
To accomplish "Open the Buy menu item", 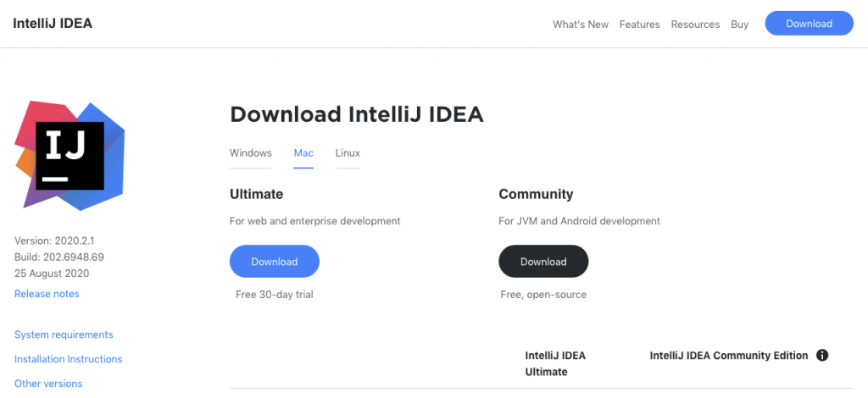I will [x=739, y=25].
